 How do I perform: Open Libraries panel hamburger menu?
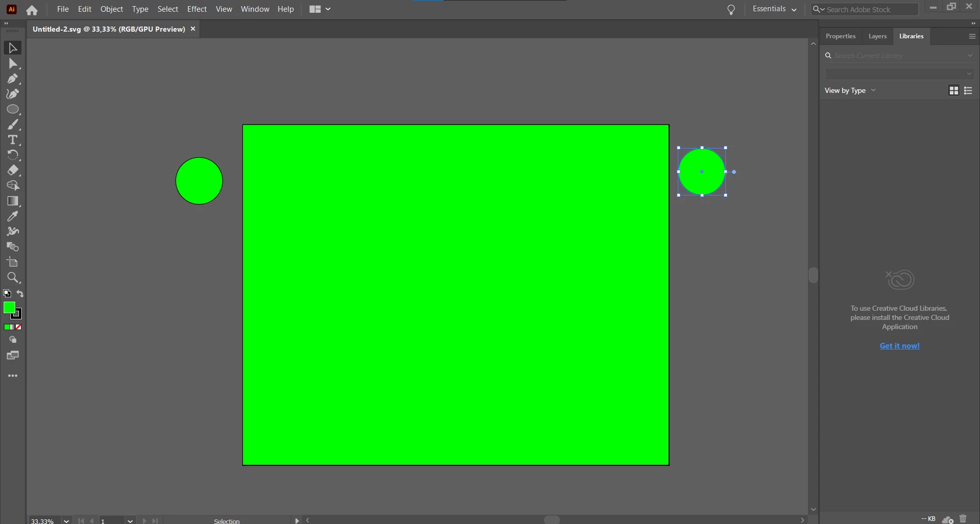[x=972, y=36]
